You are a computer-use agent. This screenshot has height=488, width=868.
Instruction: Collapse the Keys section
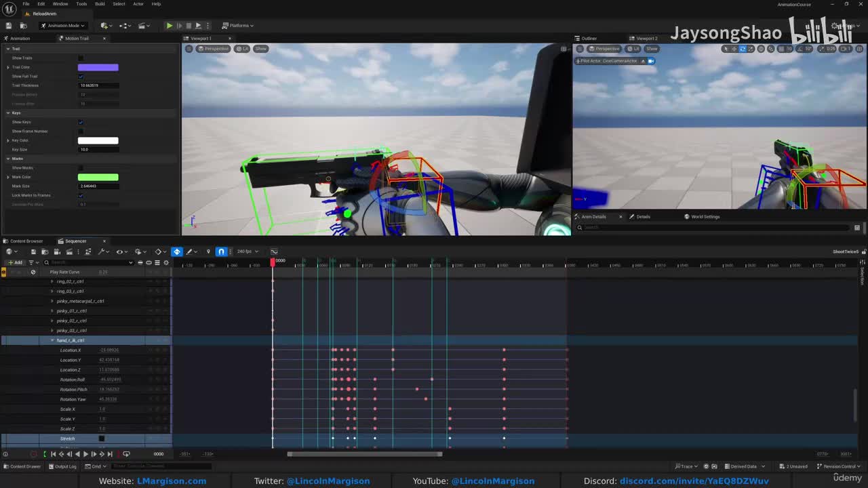[x=8, y=113]
